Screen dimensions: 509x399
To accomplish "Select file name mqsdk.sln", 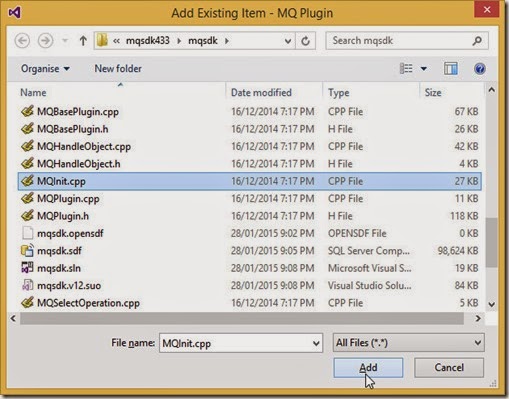I will click(x=59, y=268).
